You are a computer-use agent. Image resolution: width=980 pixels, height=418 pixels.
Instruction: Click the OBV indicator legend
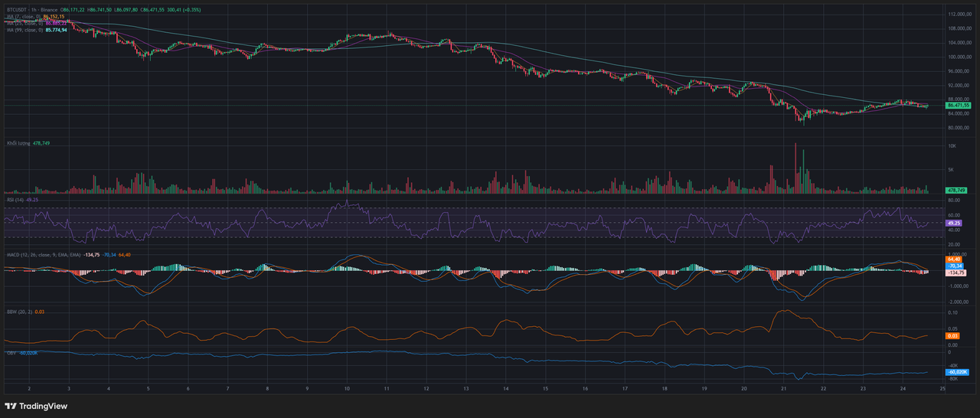(10, 353)
